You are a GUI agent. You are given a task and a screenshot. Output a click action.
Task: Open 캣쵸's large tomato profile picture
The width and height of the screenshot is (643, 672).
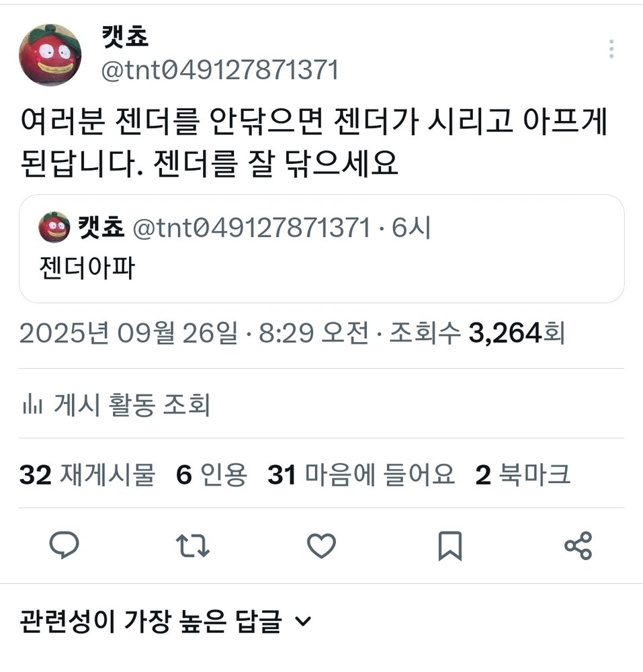pyautogui.click(x=50, y=55)
